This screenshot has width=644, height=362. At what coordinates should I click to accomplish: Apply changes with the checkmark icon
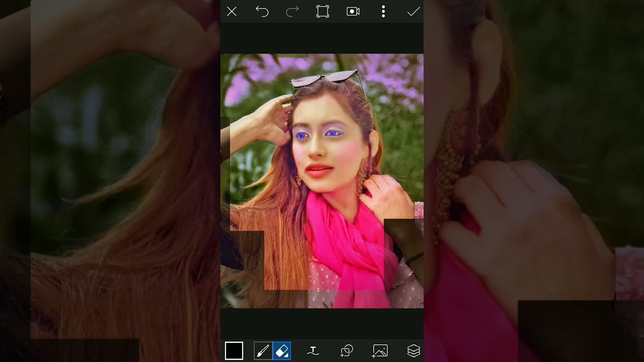tap(414, 12)
